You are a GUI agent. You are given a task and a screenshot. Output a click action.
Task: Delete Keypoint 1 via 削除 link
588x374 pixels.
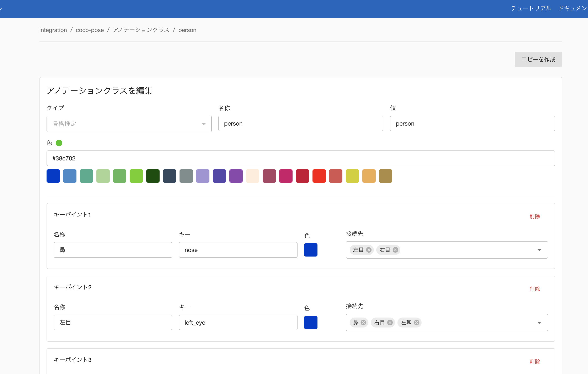coord(535,216)
